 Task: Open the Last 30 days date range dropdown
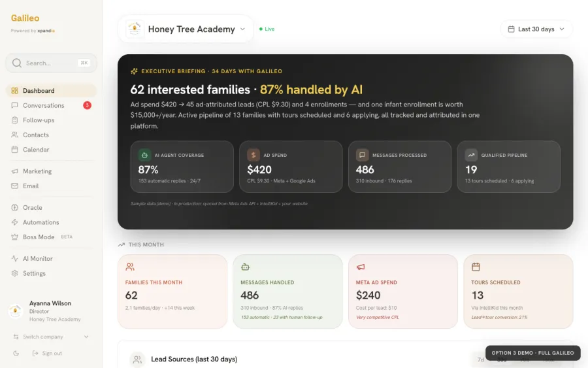point(536,29)
